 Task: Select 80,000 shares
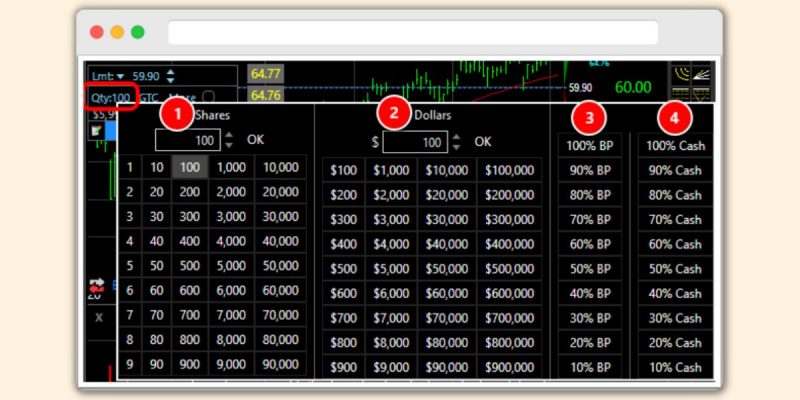[x=281, y=340]
